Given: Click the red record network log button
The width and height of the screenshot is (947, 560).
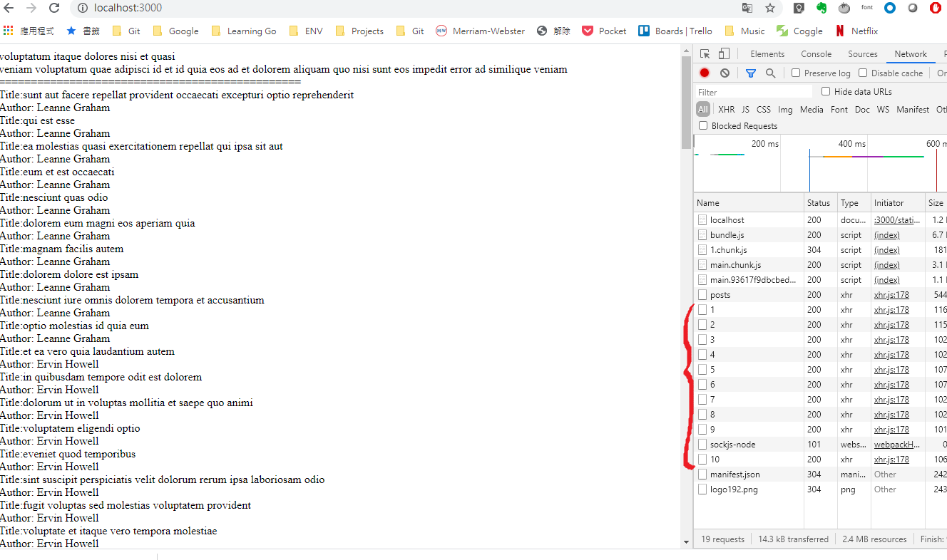Looking at the screenshot, I should [705, 73].
